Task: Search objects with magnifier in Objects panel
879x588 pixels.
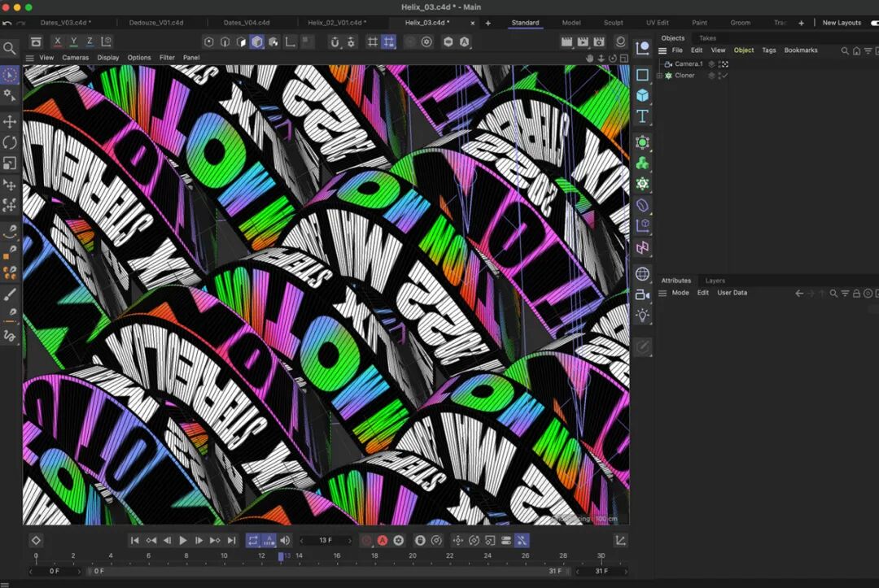Action: point(845,50)
